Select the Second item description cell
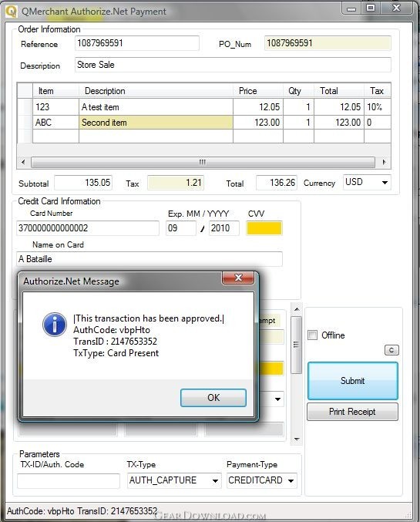 click(x=156, y=123)
